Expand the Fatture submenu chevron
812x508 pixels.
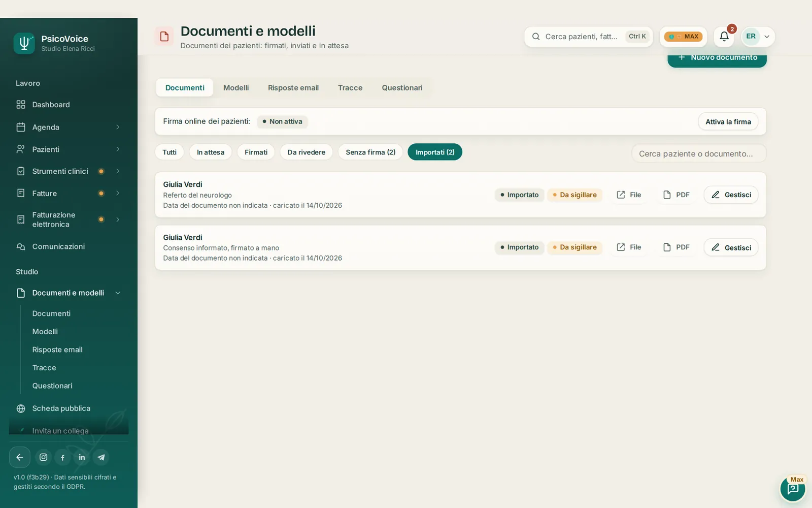click(x=118, y=193)
